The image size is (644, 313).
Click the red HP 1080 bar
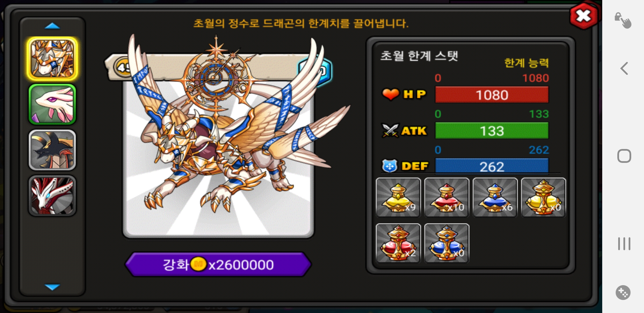tap(492, 95)
